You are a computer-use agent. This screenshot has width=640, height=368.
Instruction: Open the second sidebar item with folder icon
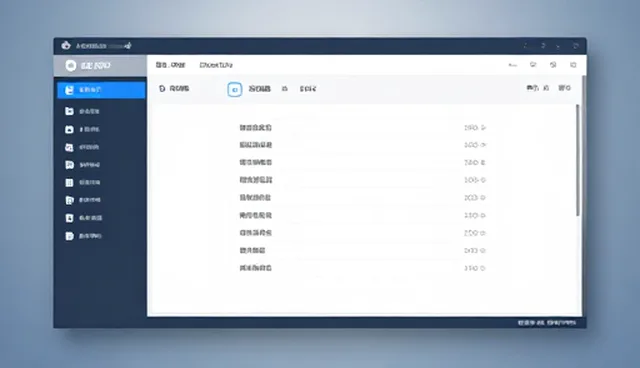(x=69, y=111)
